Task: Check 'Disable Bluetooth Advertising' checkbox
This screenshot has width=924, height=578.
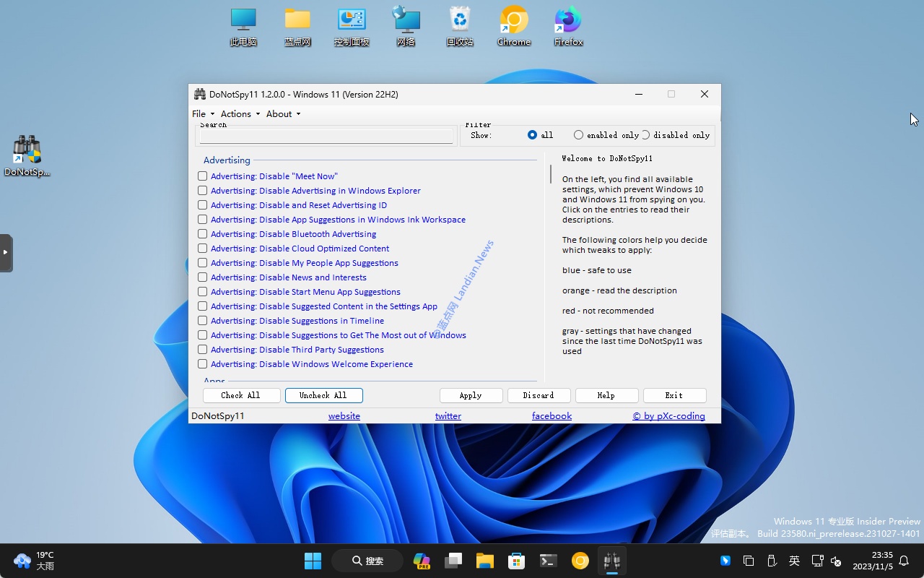Action: click(203, 234)
